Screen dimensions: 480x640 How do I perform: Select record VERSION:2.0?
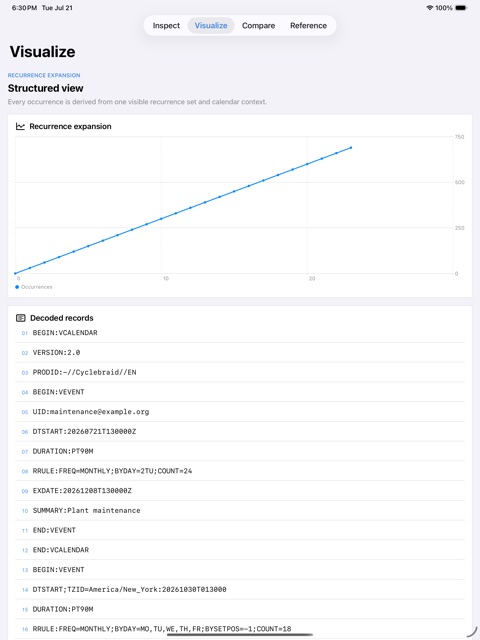[x=240, y=353]
